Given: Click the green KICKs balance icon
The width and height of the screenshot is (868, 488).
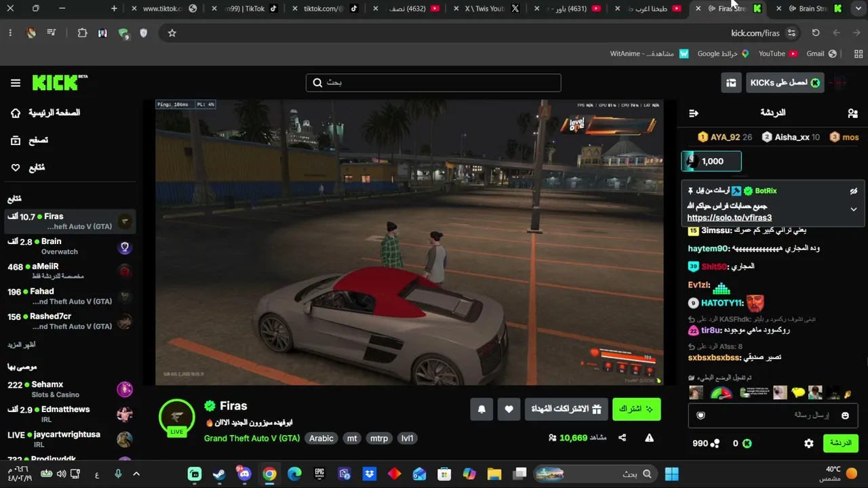Looking at the screenshot, I should (747, 443).
